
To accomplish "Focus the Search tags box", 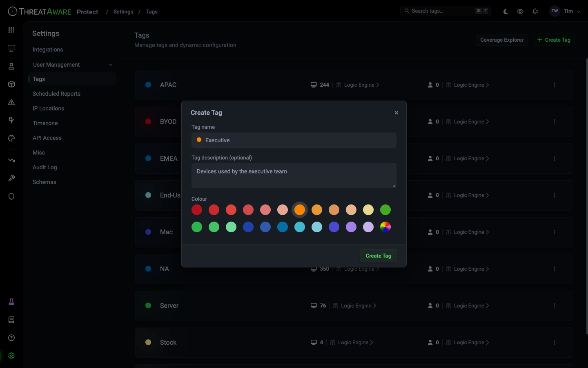I will pyautogui.click(x=445, y=11).
